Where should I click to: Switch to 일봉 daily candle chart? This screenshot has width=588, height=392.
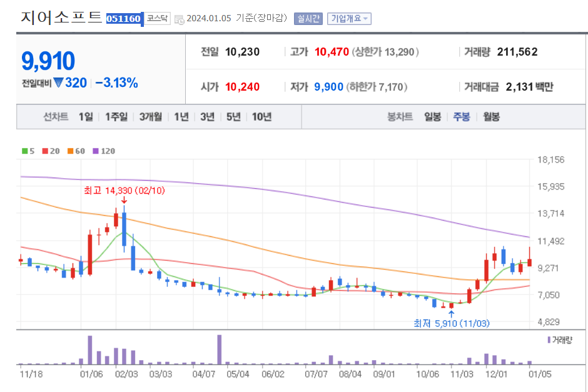click(x=432, y=117)
